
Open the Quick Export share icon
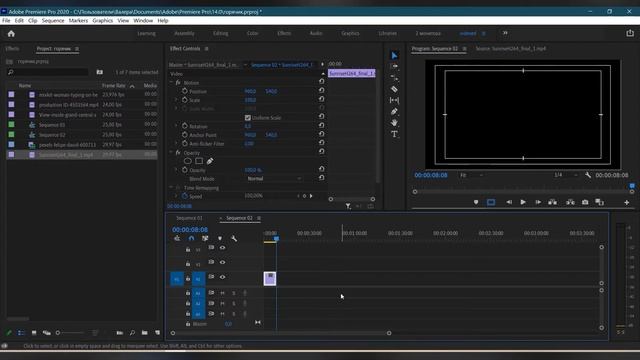630,33
